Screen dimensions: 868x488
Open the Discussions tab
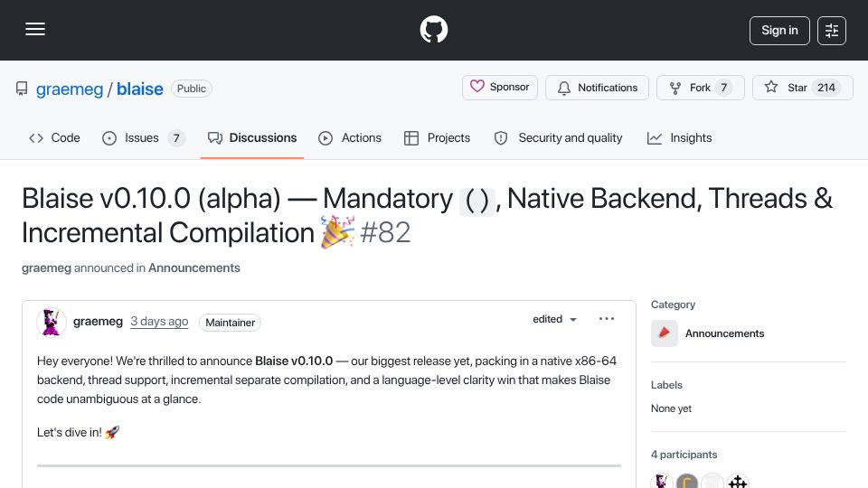point(252,137)
